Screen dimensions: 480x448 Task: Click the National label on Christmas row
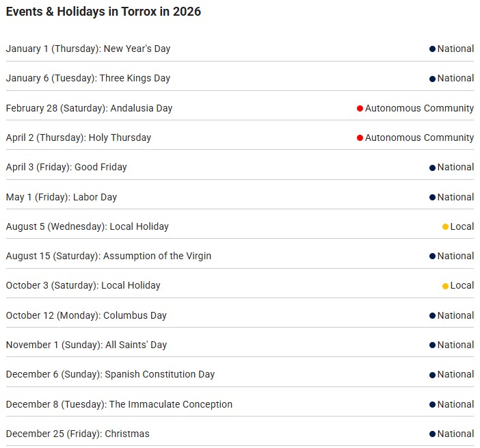click(x=455, y=434)
